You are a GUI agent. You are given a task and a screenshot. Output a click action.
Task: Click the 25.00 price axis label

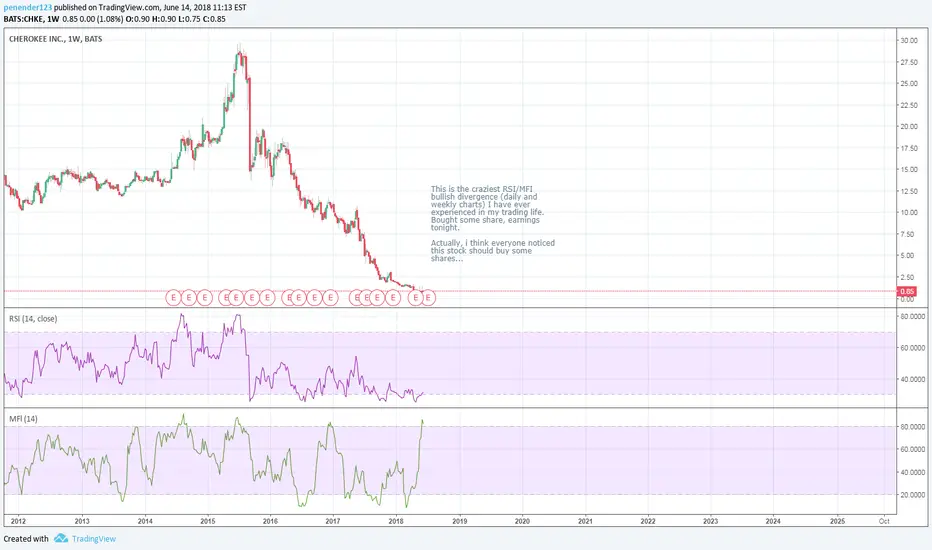[x=909, y=83]
